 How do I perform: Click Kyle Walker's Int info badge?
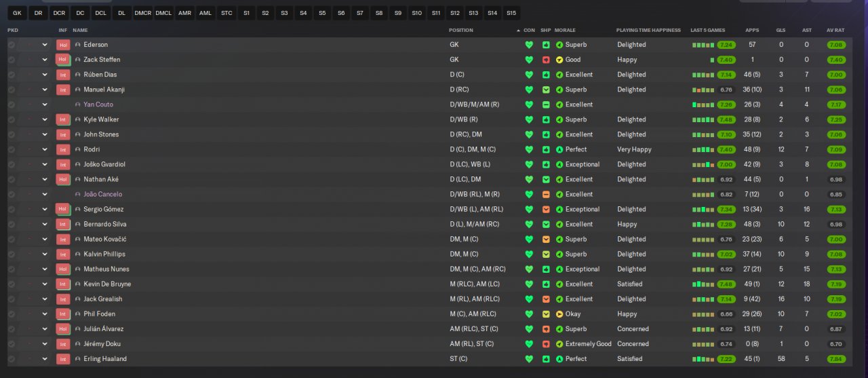[63, 119]
